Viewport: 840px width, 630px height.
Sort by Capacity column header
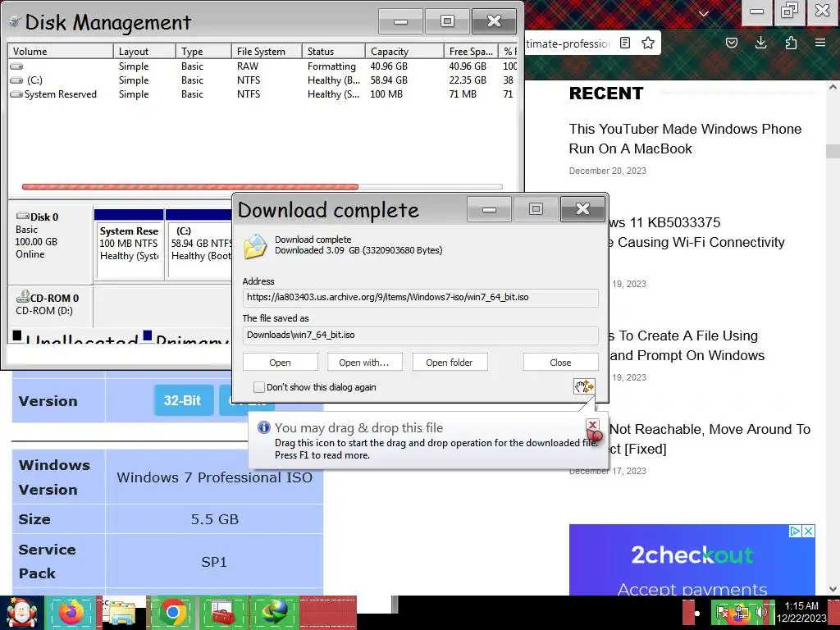click(x=404, y=52)
